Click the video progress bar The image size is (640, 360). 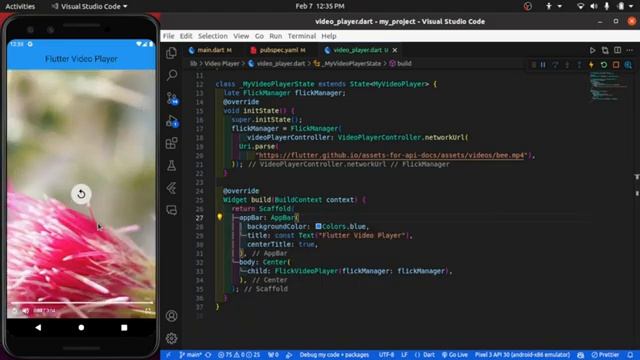tap(82, 303)
